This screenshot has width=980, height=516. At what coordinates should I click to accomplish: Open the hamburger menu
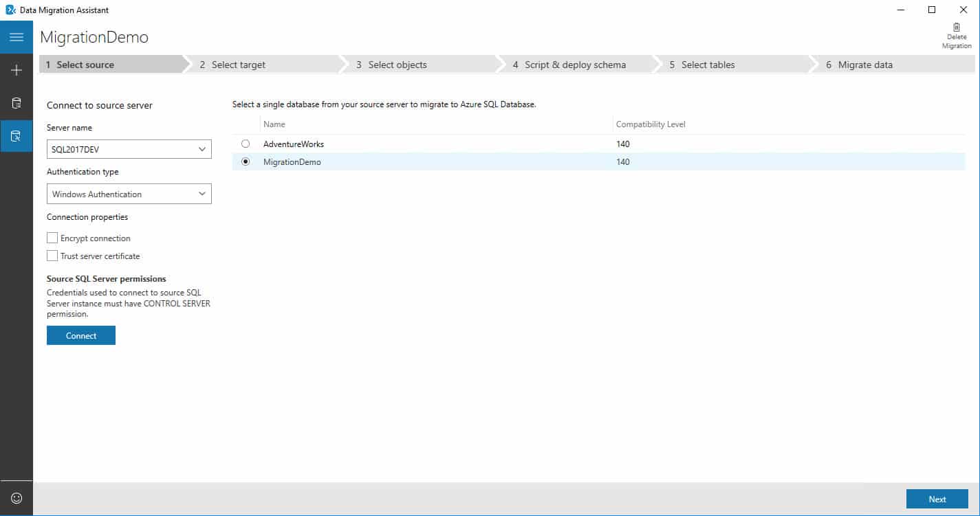coord(17,37)
